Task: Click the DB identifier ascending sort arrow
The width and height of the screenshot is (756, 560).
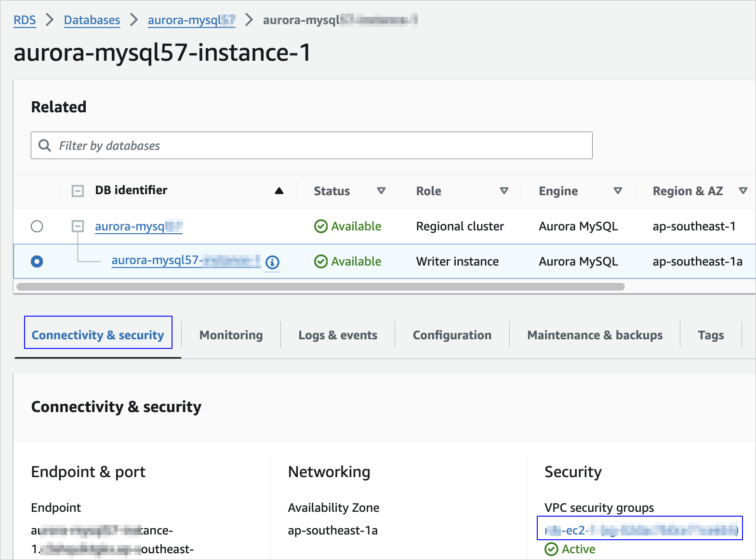Action: coord(279,191)
